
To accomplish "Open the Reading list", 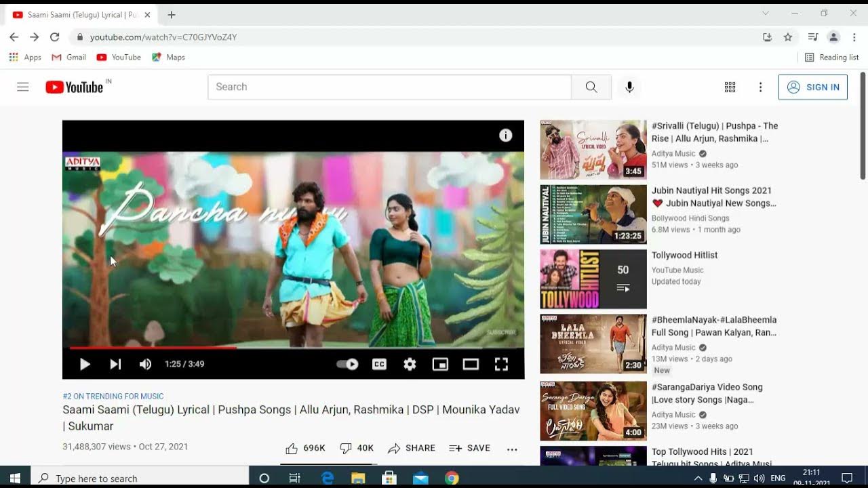I will pyautogui.click(x=831, y=57).
